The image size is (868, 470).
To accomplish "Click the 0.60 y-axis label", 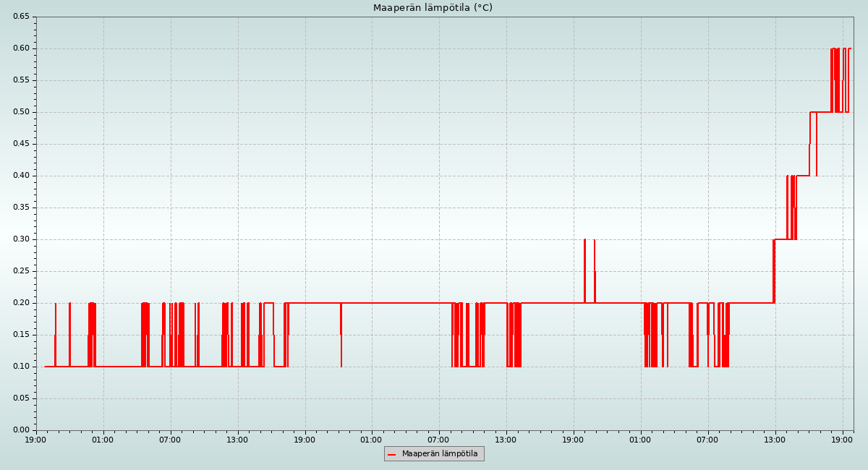I will click(x=20, y=48).
